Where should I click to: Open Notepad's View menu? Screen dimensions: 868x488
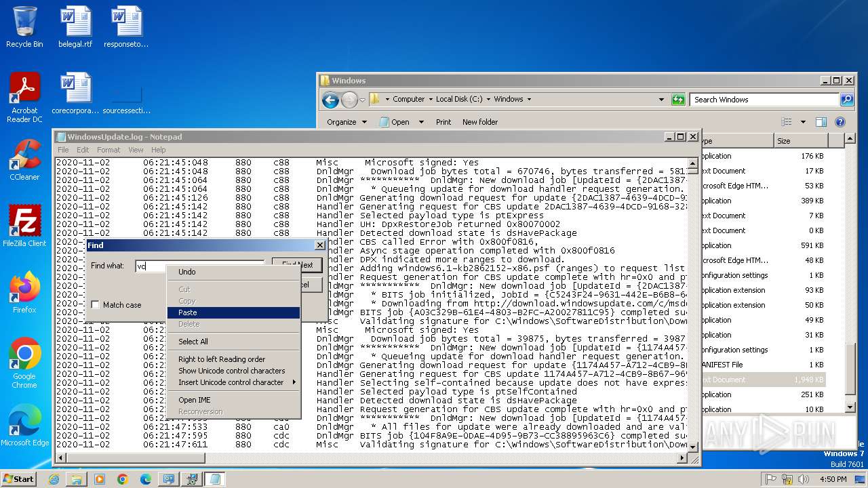click(x=136, y=150)
